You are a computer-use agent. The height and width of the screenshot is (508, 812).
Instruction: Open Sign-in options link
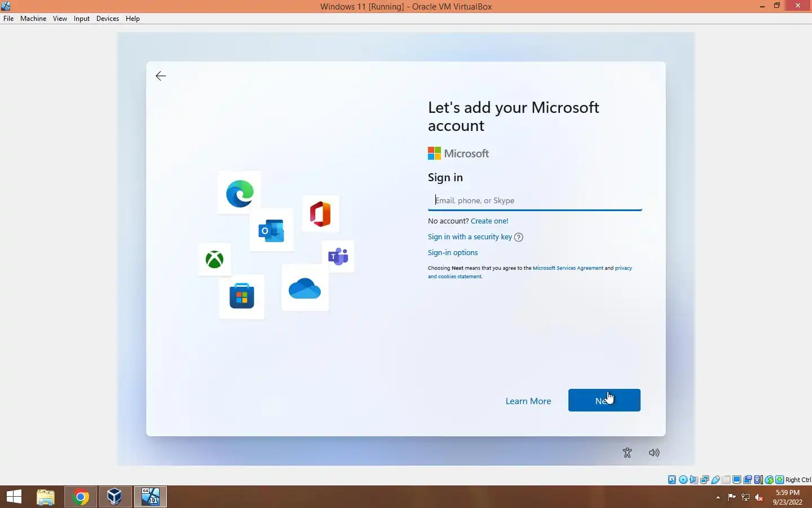click(x=453, y=253)
